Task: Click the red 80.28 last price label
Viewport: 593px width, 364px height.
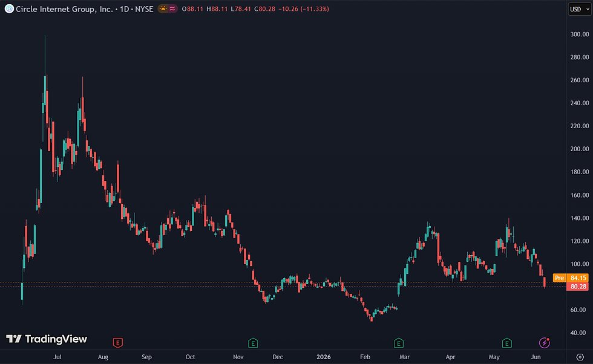Action: click(x=577, y=287)
